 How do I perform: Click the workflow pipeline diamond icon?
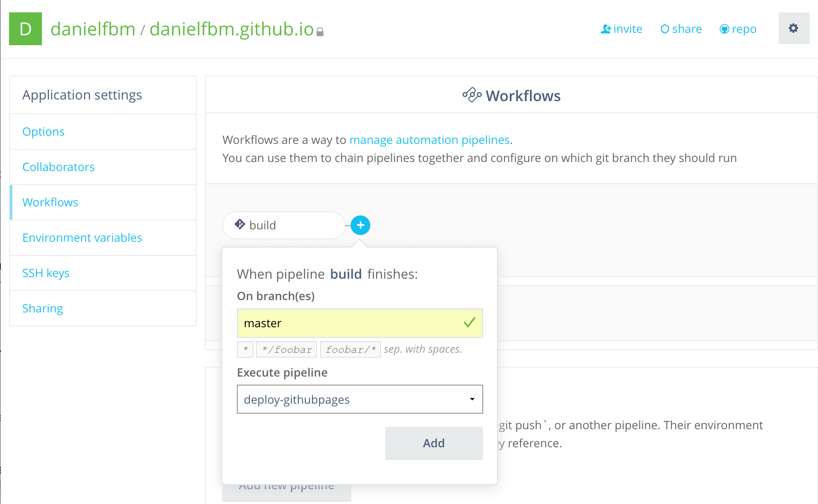[240, 225]
